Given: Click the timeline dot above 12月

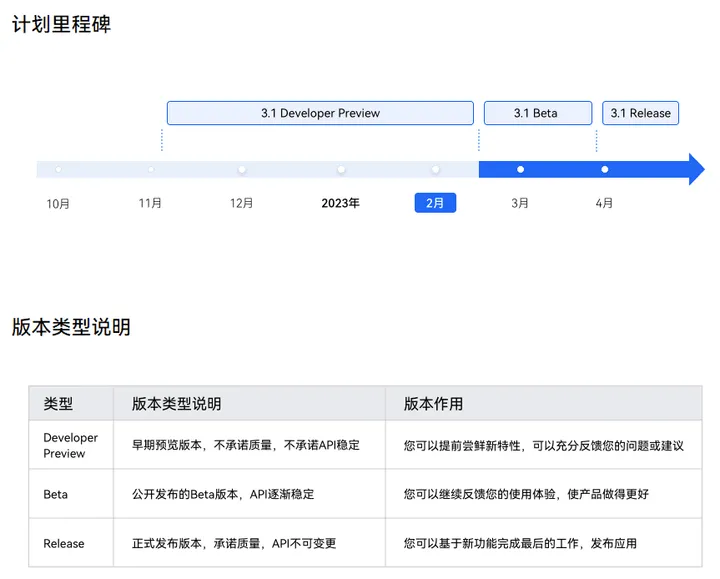Looking at the screenshot, I should [x=241, y=169].
